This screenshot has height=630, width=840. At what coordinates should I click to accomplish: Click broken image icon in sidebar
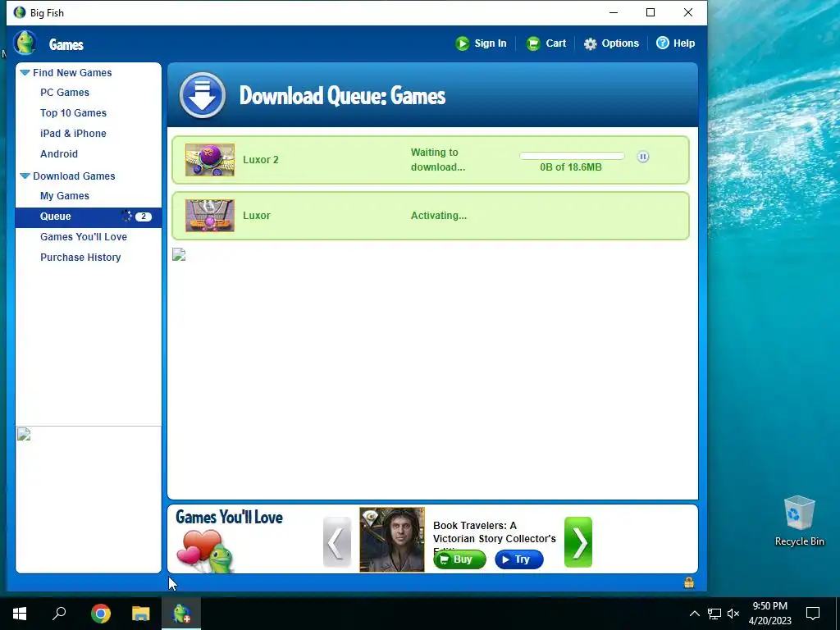tap(24, 434)
